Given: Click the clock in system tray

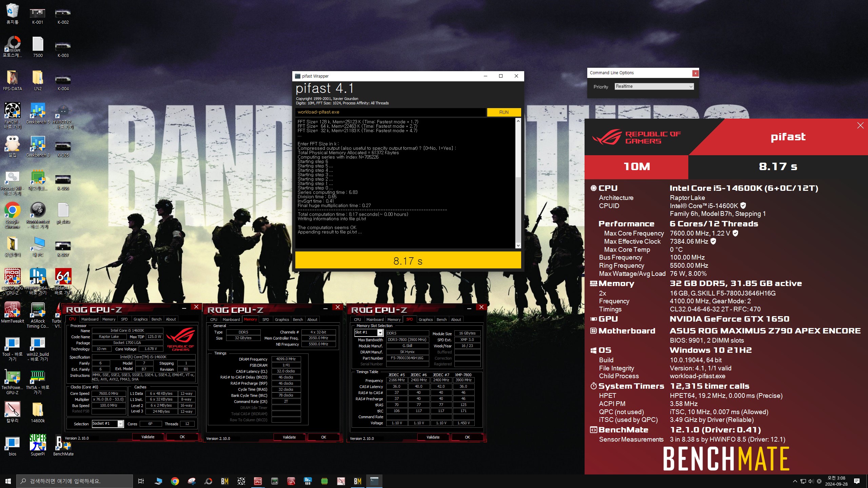Looking at the screenshot, I should tap(836, 481).
